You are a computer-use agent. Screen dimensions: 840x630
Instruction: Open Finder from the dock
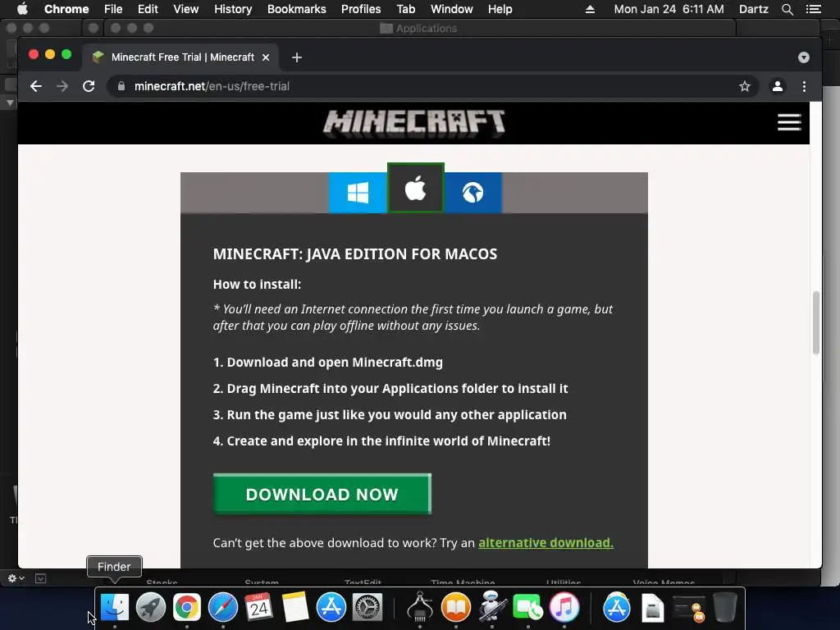click(115, 607)
